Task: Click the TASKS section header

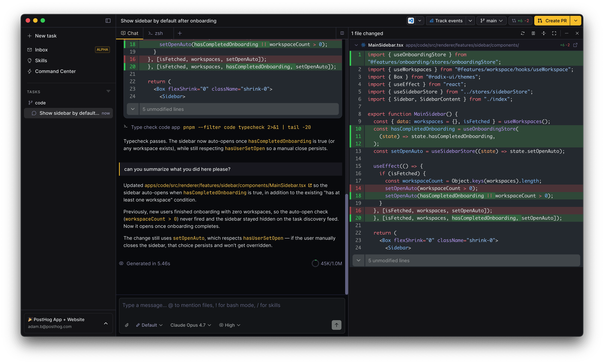Action: coord(34,92)
